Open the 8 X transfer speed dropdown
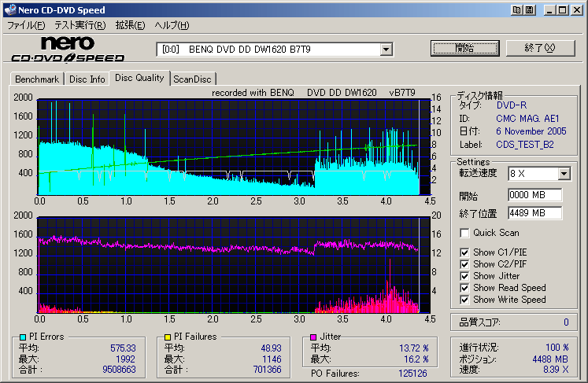The height and width of the screenshot is (383, 588). tap(564, 174)
